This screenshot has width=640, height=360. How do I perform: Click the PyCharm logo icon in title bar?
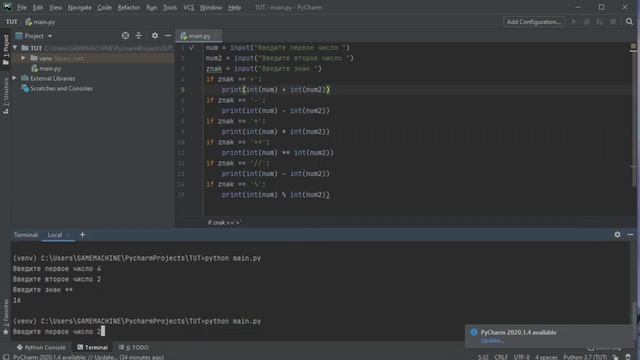[x=7, y=7]
